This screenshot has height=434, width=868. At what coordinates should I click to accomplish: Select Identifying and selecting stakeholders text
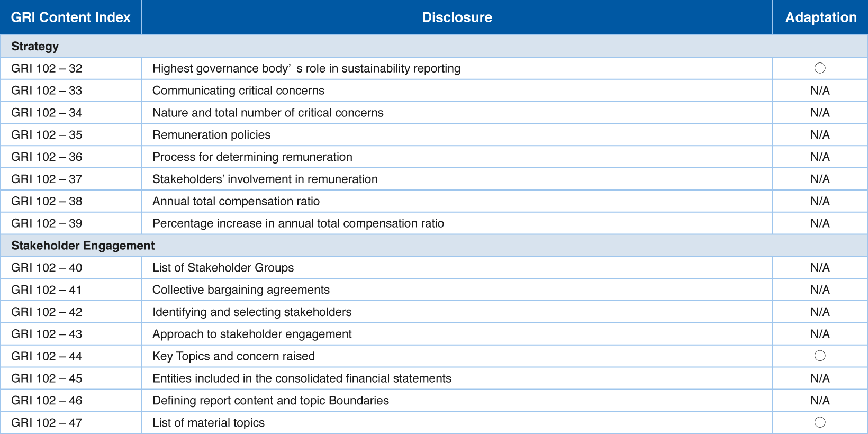coord(252,312)
